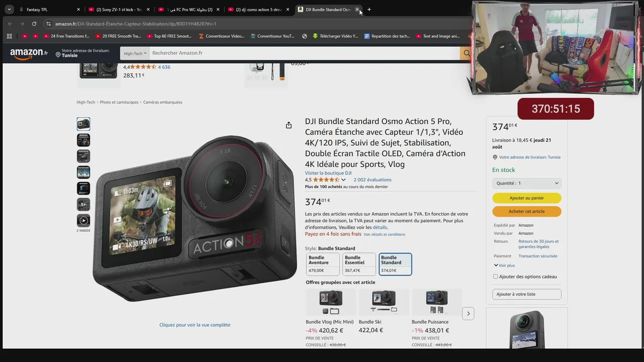The width and height of the screenshot is (644, 362).
Task: Click 'Cliquez pour voir la vue complète'
Action: (x=195, y=325)
